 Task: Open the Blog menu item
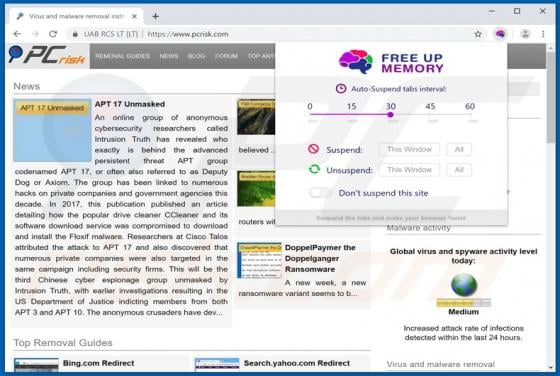pos(196,56)
